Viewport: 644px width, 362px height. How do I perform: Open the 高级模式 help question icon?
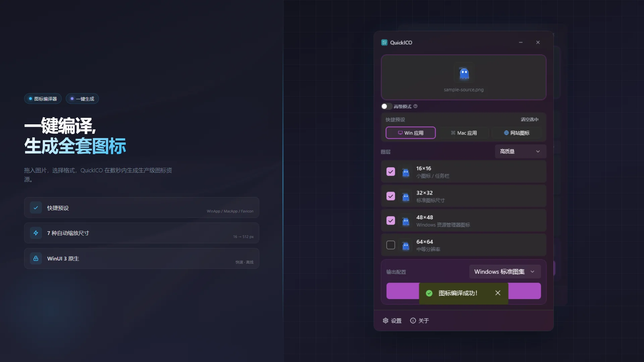click(415, 106)
